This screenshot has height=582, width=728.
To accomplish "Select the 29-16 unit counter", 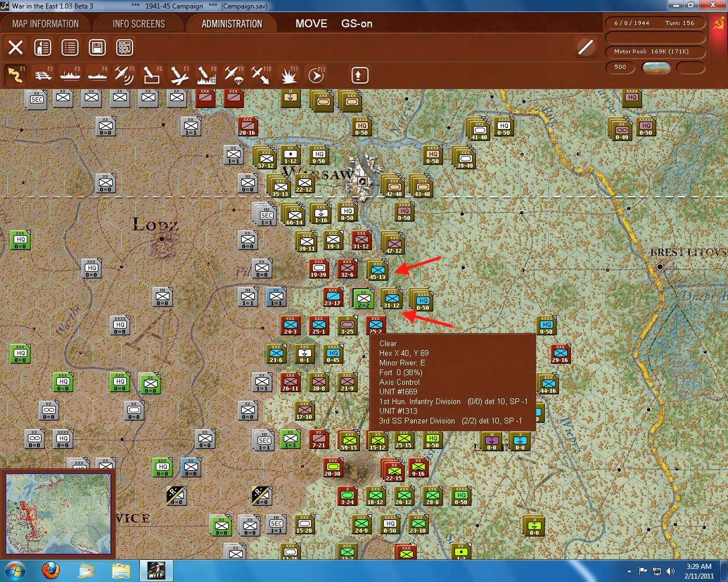I will (560, 354).
